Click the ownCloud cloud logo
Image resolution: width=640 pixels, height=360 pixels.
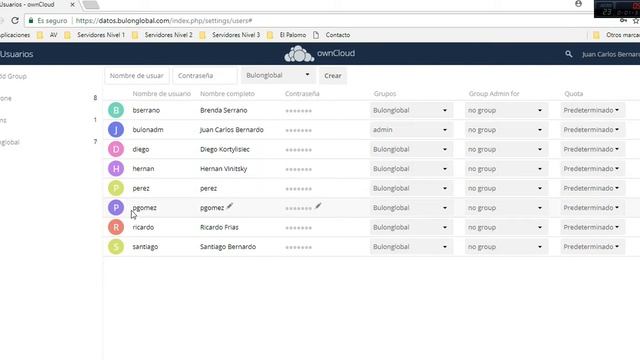[299, 54]
